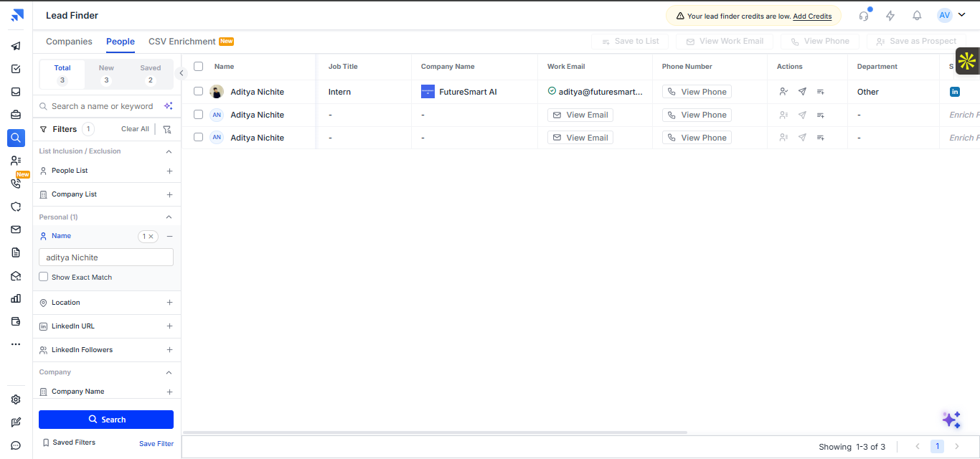The height and width of the screenshot is (459, 980).
Task: Click add-to-list icon in the Intern row
Action: [x=821, y=92]
